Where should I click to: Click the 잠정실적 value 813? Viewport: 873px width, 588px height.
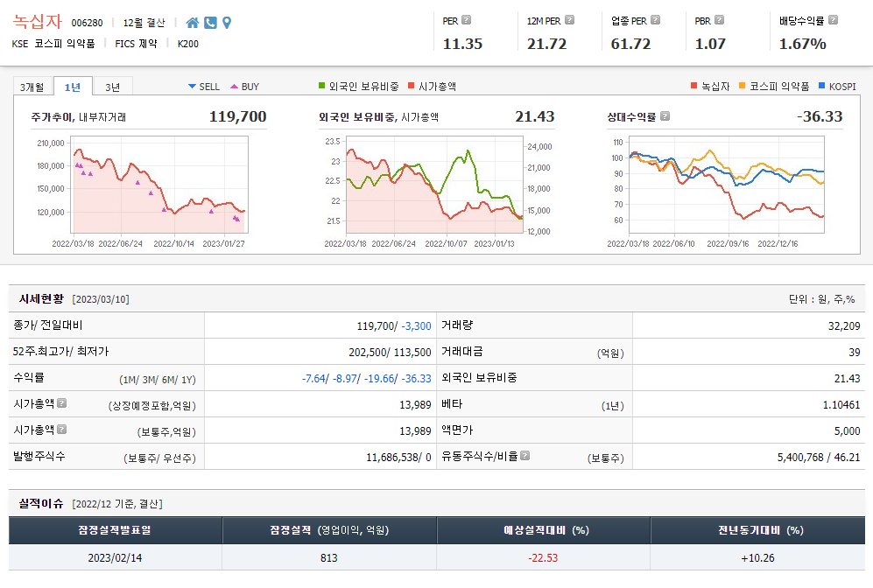click(329, 557)
